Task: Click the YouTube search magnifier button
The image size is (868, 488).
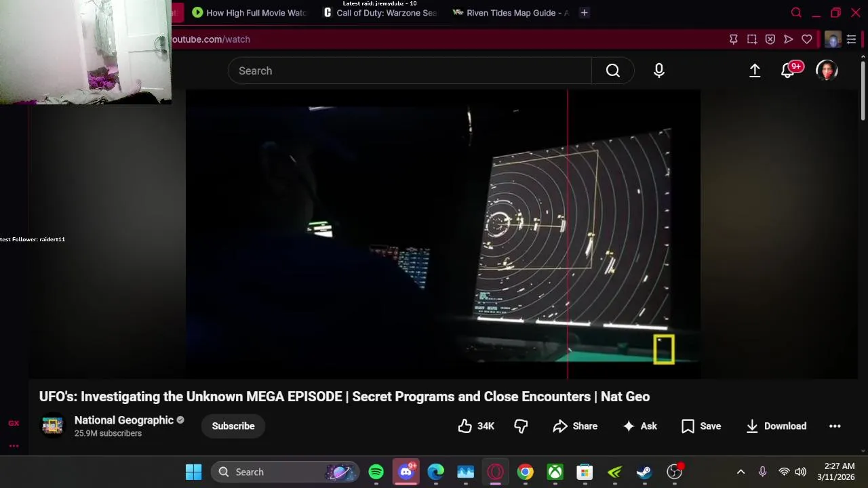Action: pyautogui.click(x=612, y=70)
